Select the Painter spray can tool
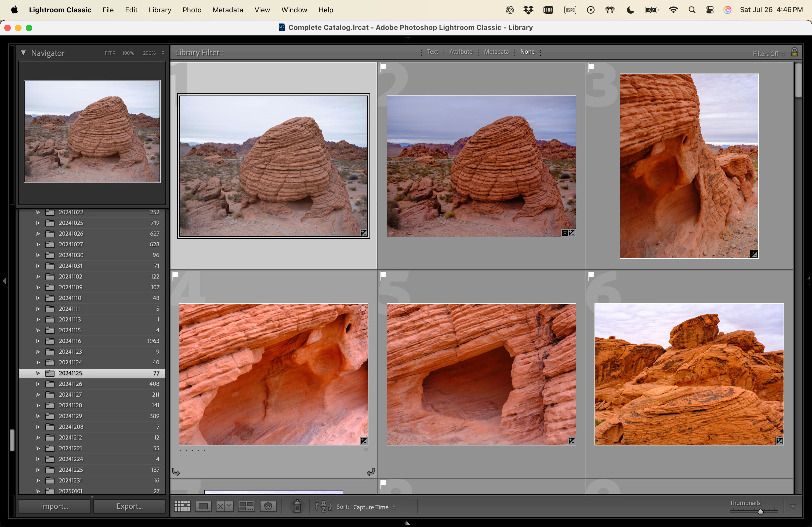This screenshot has width=812, height=527. (297, 506)
